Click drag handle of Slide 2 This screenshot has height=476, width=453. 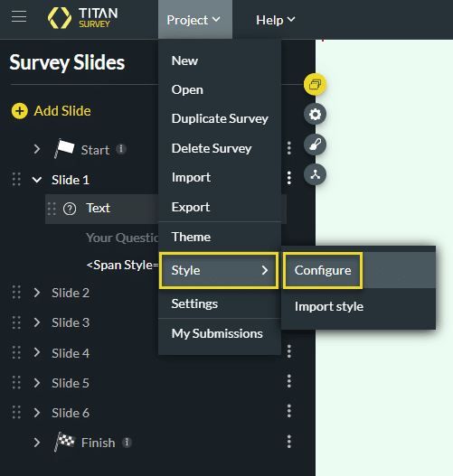(16, 292)
